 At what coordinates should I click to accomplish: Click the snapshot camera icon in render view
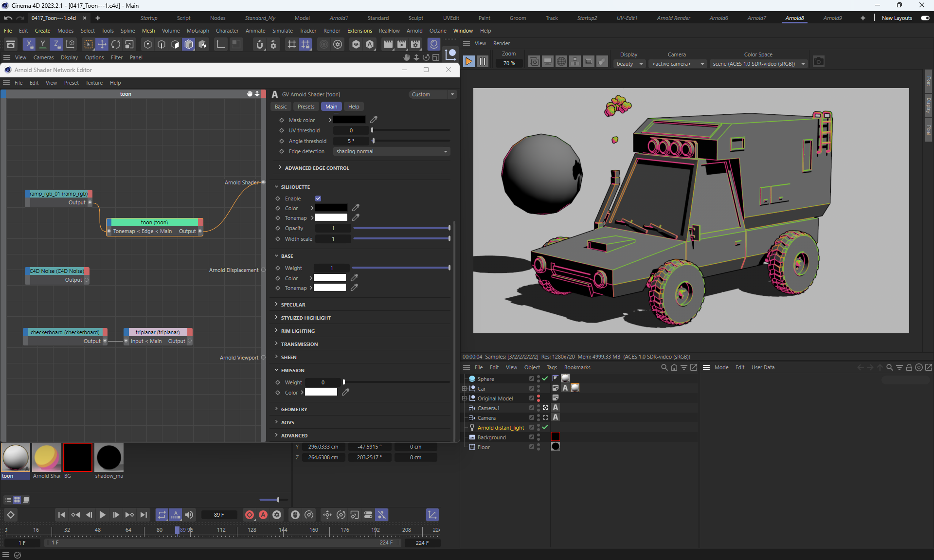point(819,62)
